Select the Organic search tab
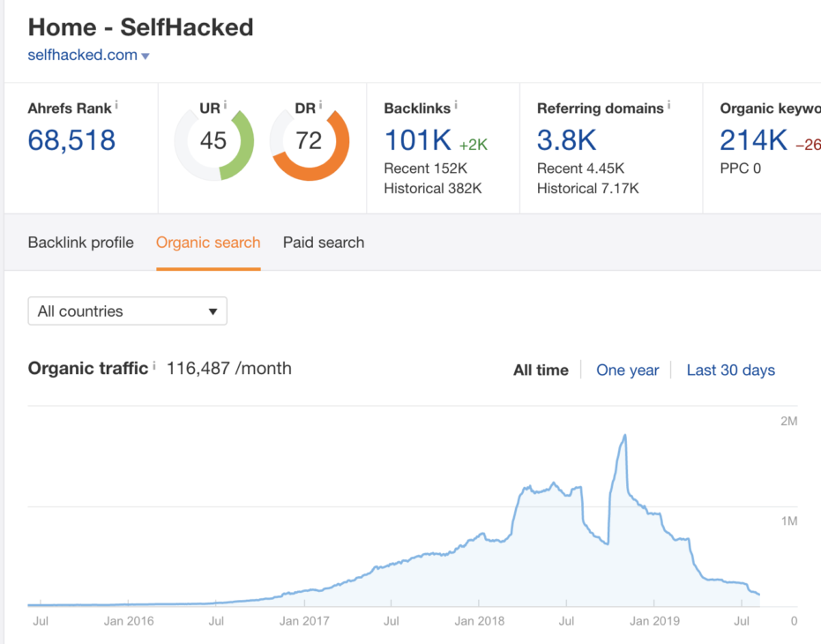Screen dimensions: 821x644 208,243
